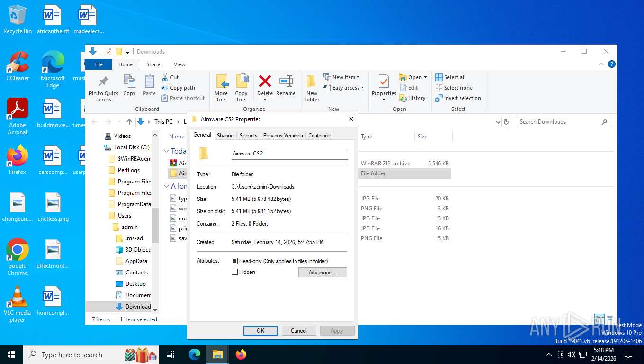Collapse the ribbon with chevron

(x=602, y=64)
